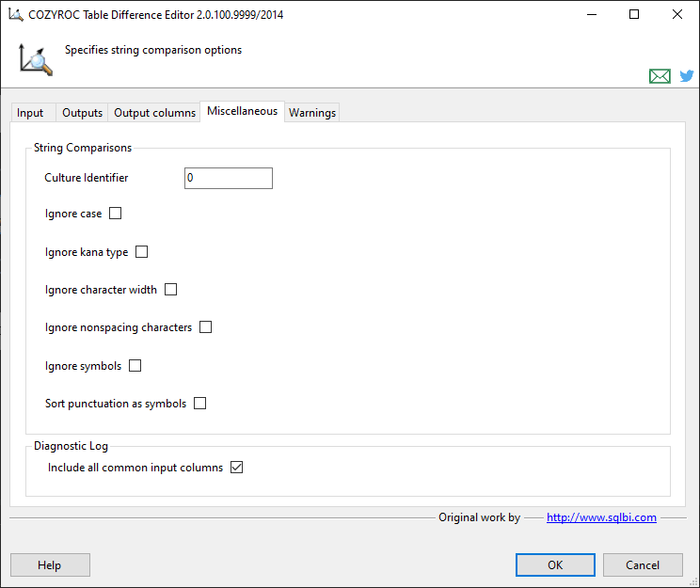700x588 pixels.
Task: Open the Twitter bird icon
Action: 687,76
